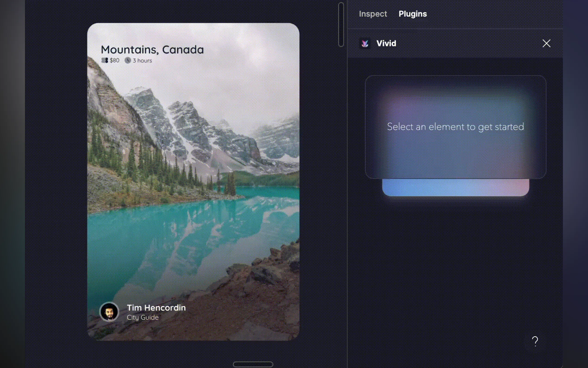Select the clock icon beside 3 hours
588x368 pixels.
(x=128, y=60)
